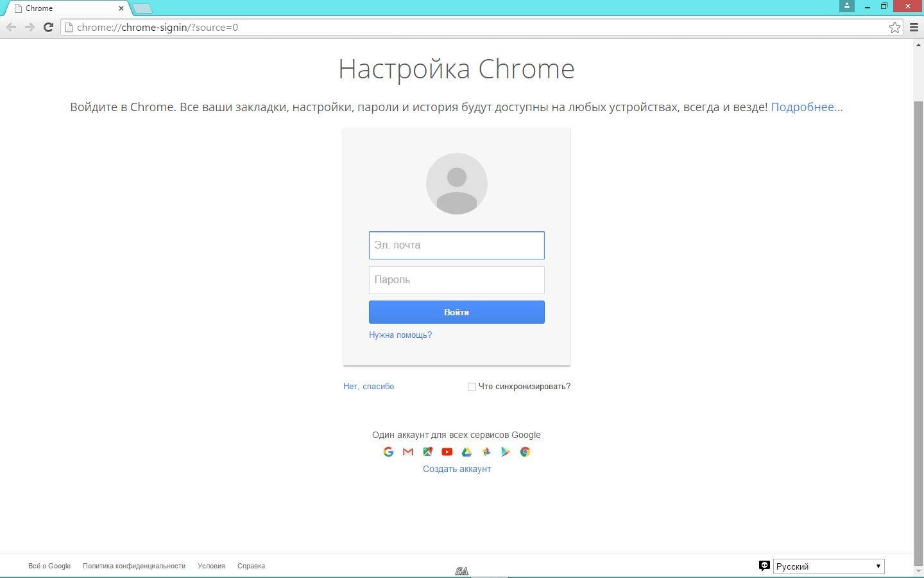The height and width of the screenshot is (578, 924).
Task: Click the scrollbar down arrow
Action: [x=918, y=570]
